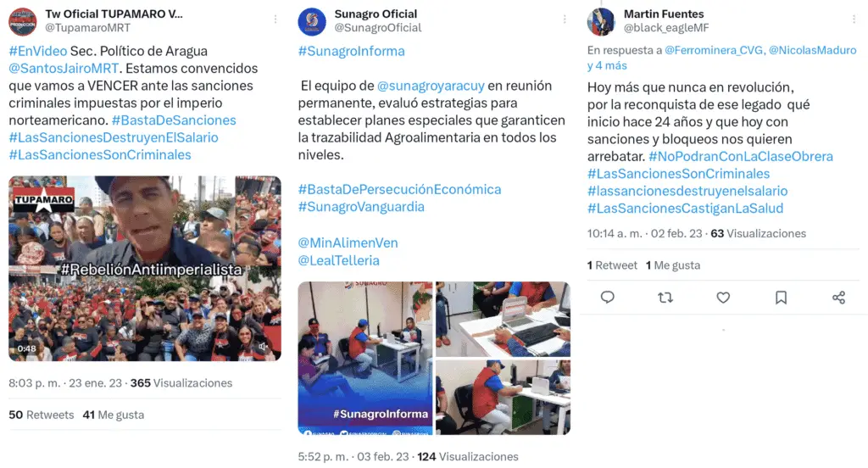Open Martin Fuentes profile avatar

(601, 21)
